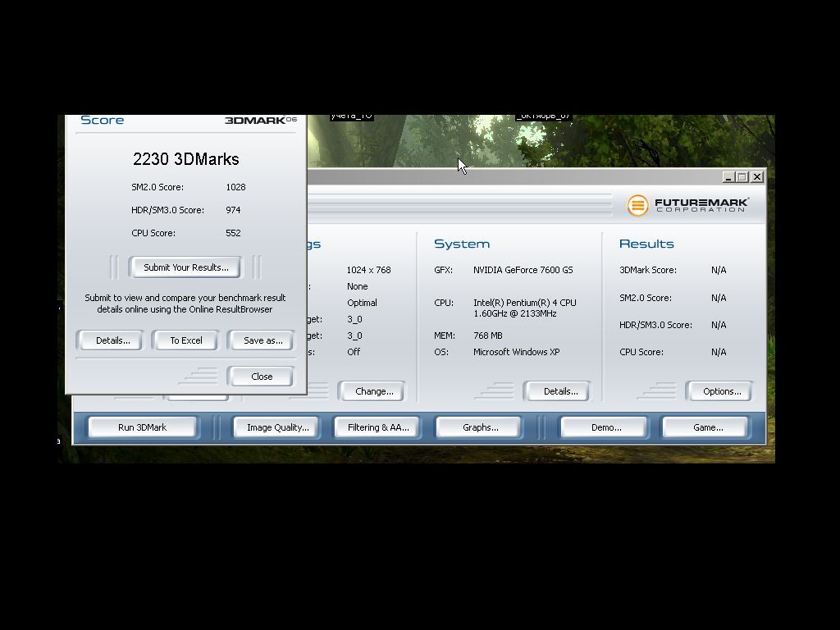Open Results Options button

coord(720,391)
